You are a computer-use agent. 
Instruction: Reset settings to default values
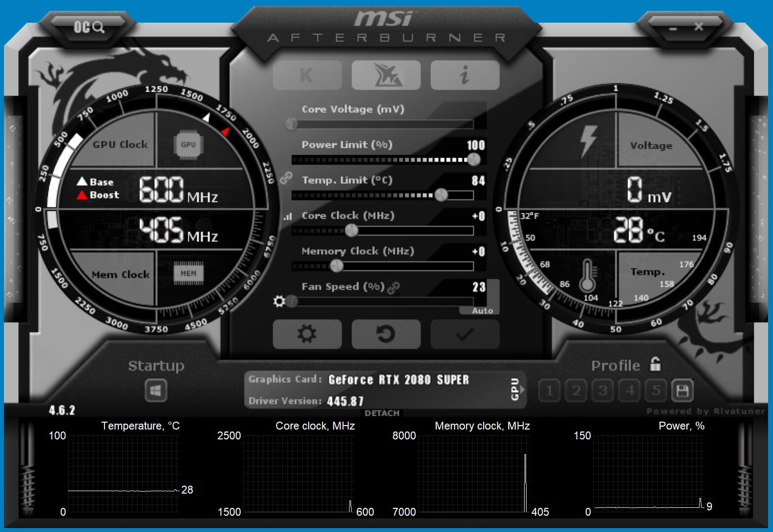coord(386,334)
